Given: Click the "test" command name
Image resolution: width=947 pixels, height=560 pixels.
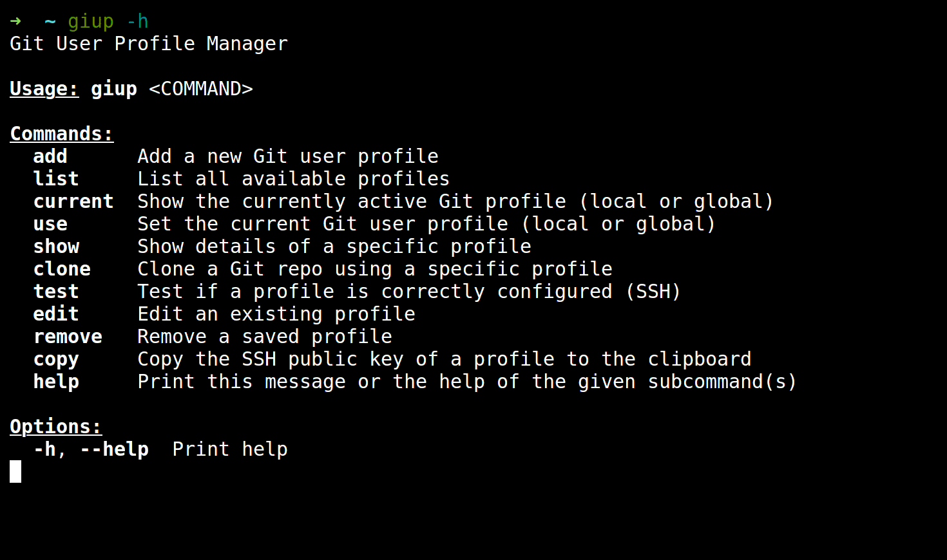Looking at the screenshot, I should [56, 292].
